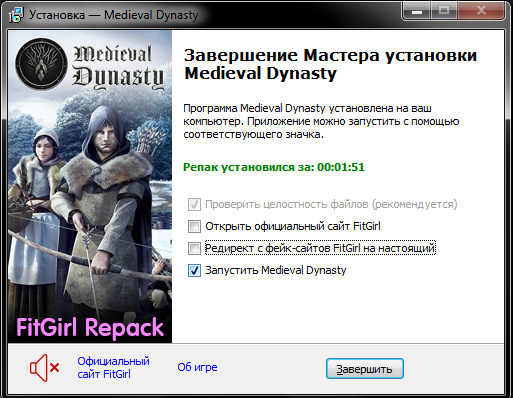Click the 'Завершение Мастера установки' heading
The width and height of the screenshot is (513, 398).
(330, 64)
